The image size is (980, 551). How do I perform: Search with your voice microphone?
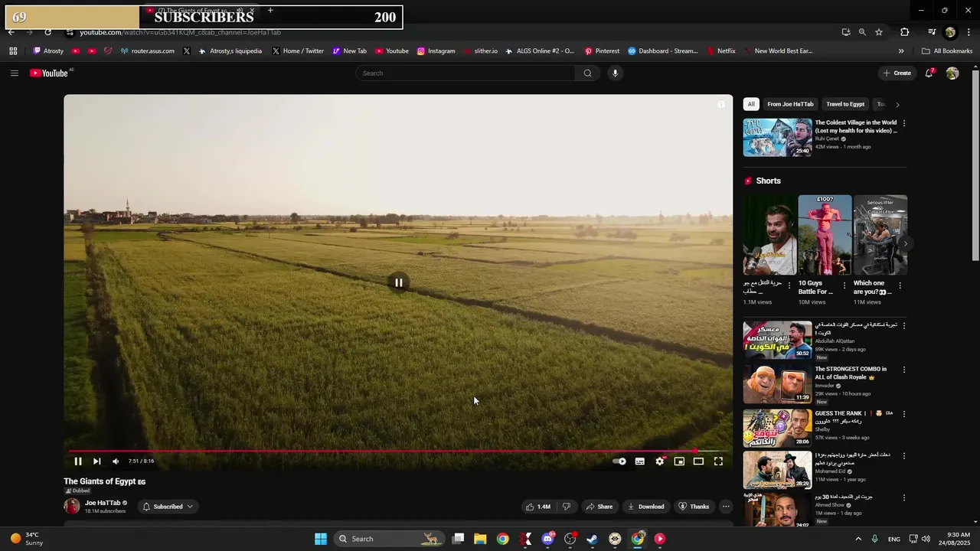[615, 73]
